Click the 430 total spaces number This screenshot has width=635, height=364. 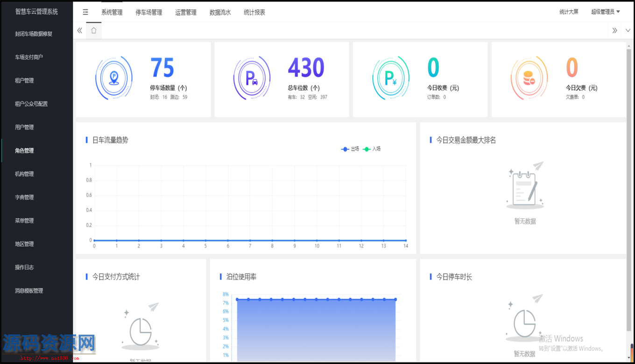click(x=306, y=68)
